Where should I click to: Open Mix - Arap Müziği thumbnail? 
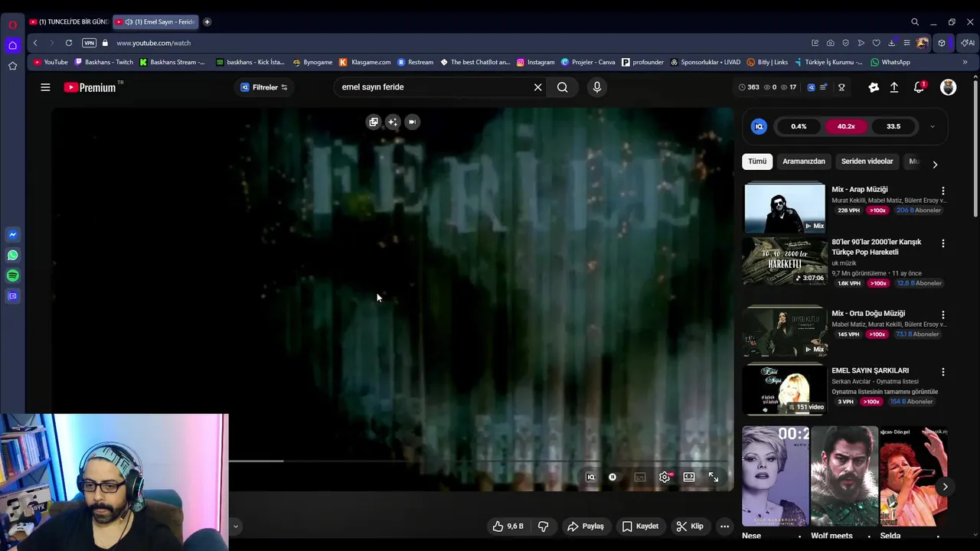pos(785,207)
